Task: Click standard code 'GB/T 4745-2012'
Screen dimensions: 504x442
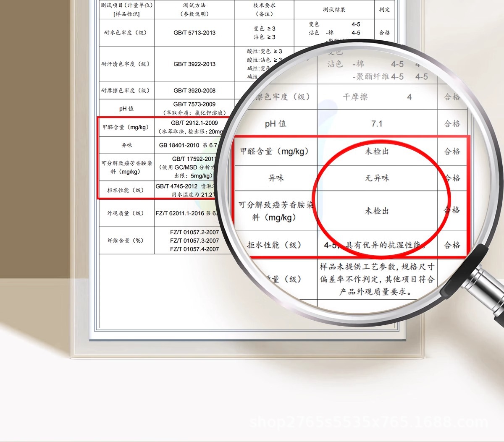Action: click(176, 186)
